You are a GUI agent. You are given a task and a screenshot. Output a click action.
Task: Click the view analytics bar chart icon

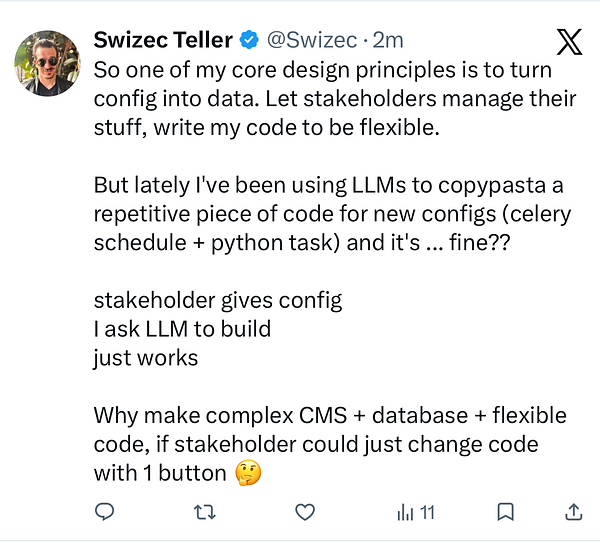405,513
